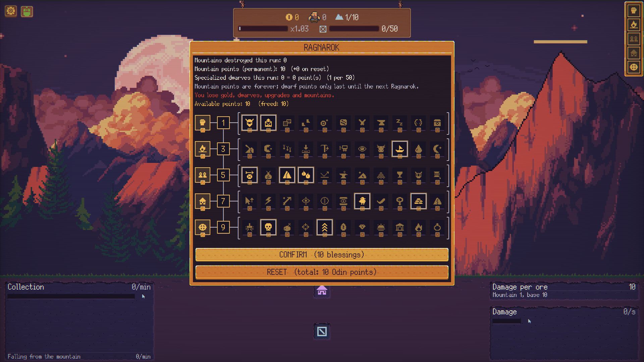Pick the checkmark blessing in tier 7
This screenshot has height=362, width=644.
(381, 201)
